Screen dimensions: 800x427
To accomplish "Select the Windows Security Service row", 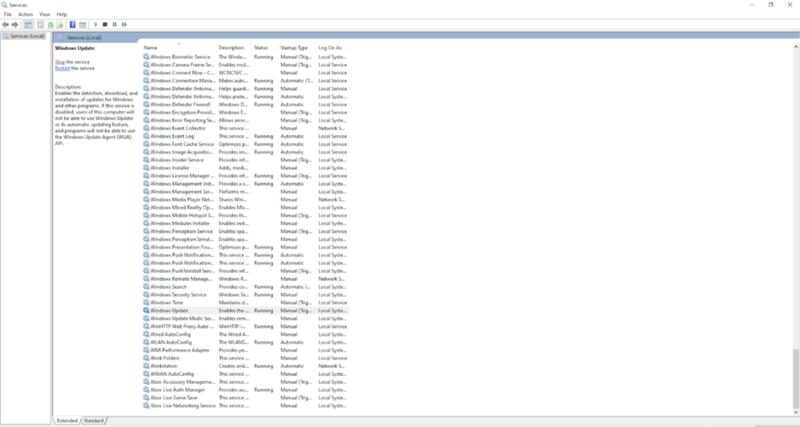I will (245, 294).
